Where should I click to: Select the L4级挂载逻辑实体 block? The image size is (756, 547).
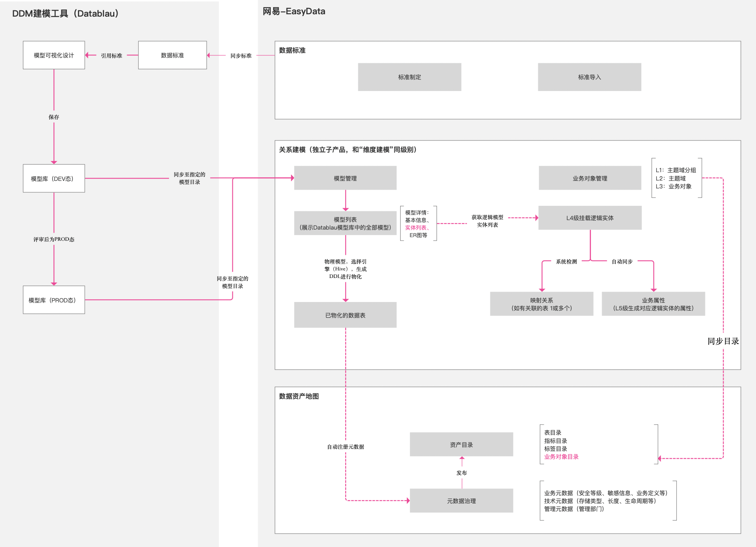590,218
